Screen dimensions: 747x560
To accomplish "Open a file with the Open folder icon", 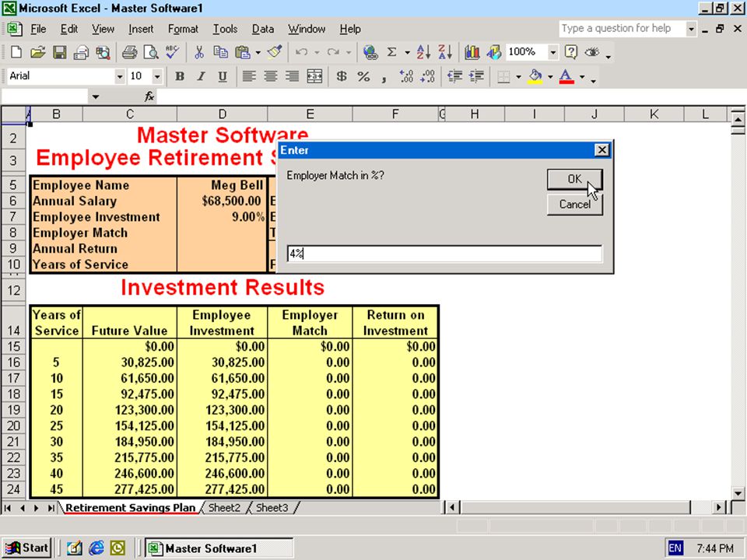I will click(x=37, y=52).
